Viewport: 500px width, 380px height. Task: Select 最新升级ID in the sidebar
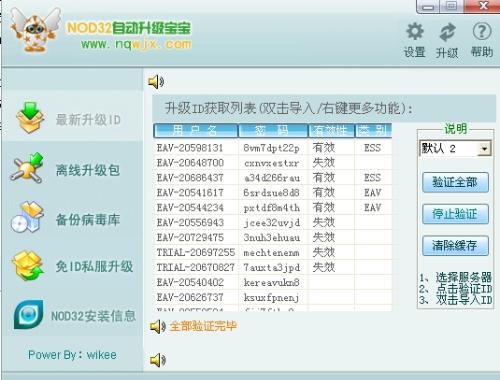[x=73, y=118]
